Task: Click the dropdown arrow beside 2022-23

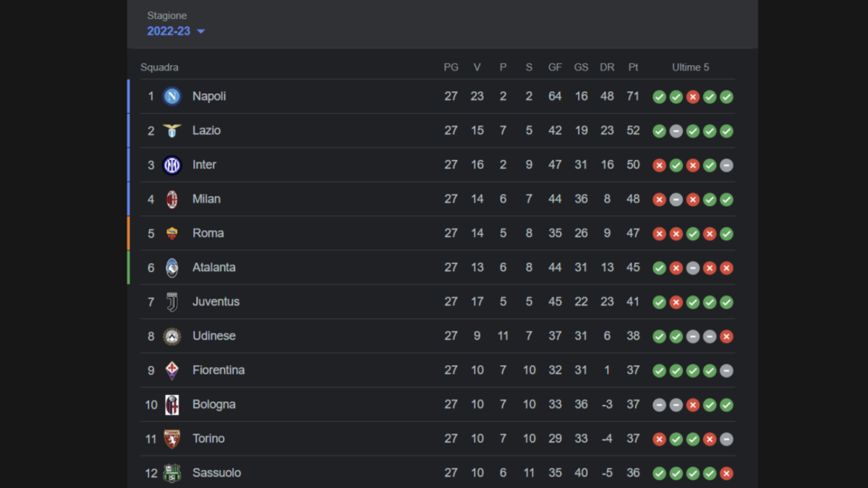Action: [201, 32]
